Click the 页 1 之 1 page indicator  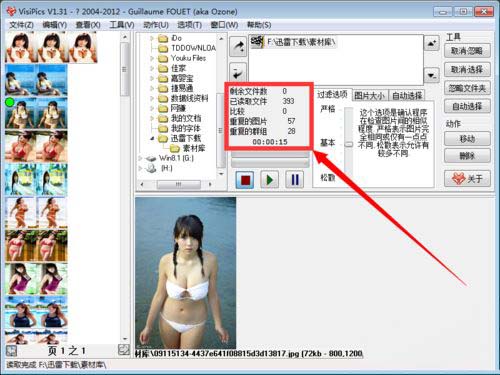67,351
